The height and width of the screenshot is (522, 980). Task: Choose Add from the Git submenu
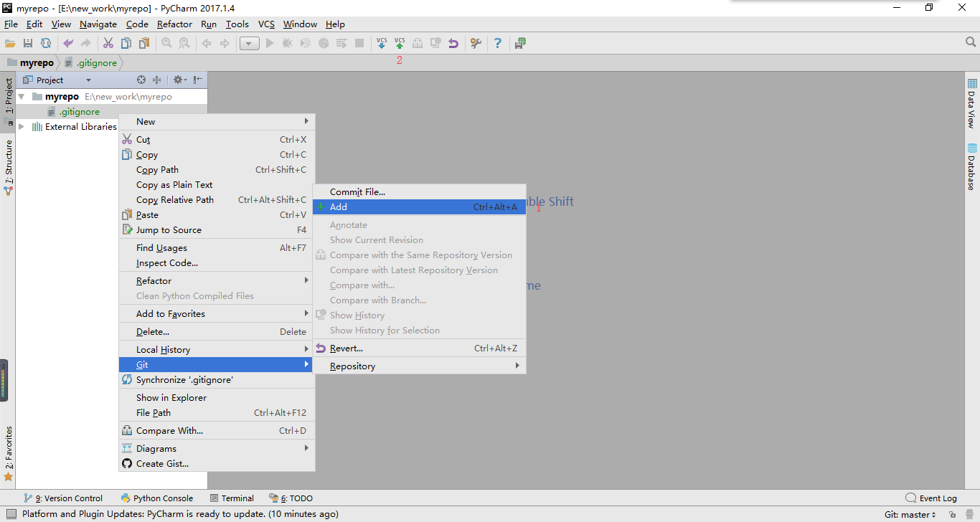(x=420, y=207)
